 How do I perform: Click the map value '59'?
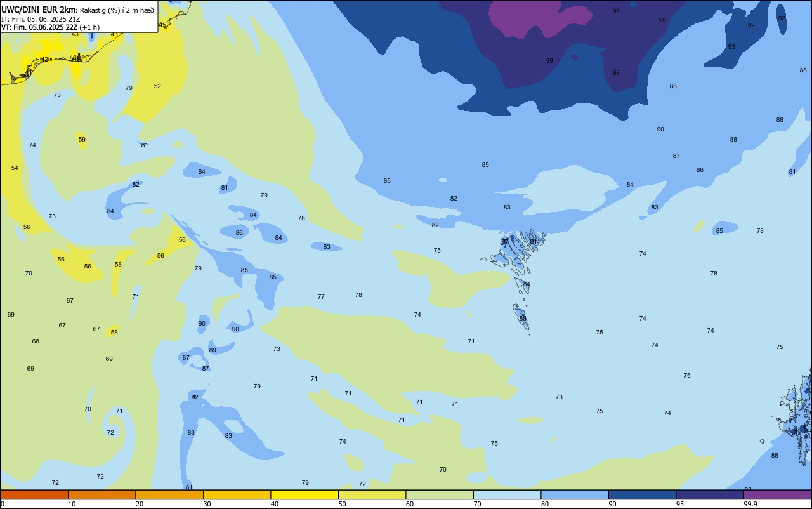82,140
